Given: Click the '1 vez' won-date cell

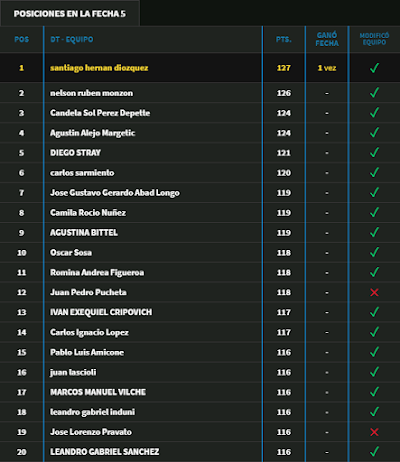Looking at the screenshot, I should [327, 68].
